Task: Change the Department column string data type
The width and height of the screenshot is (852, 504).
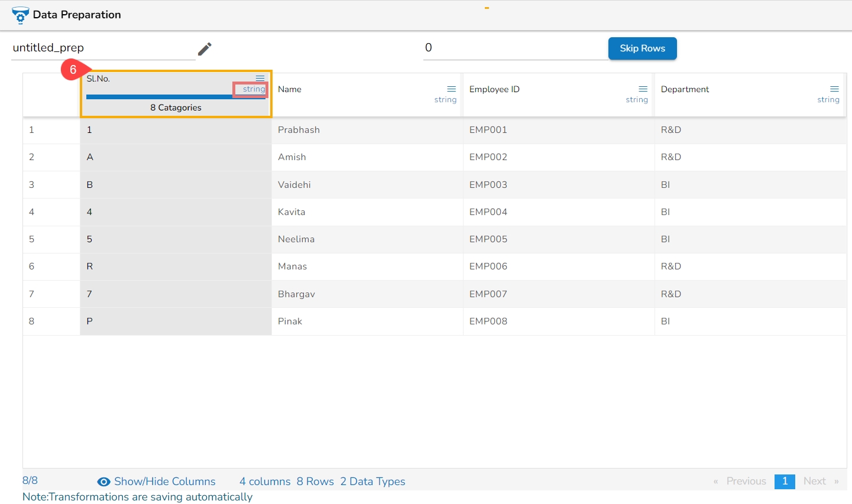Action: tap(828, 100)
